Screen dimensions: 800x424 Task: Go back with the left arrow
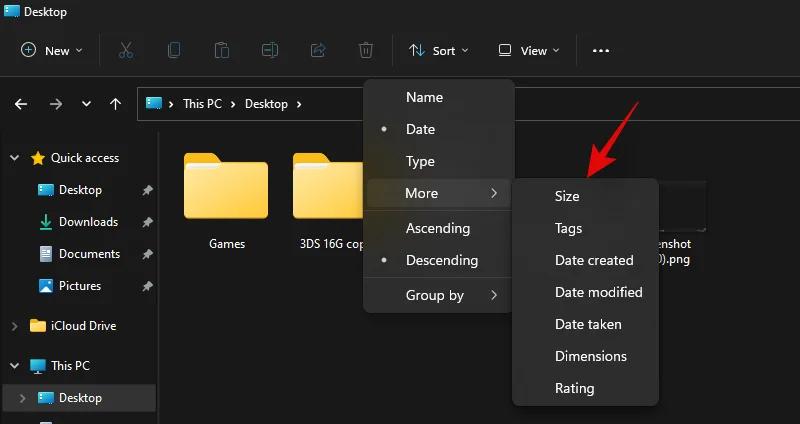tap(21, 104)
